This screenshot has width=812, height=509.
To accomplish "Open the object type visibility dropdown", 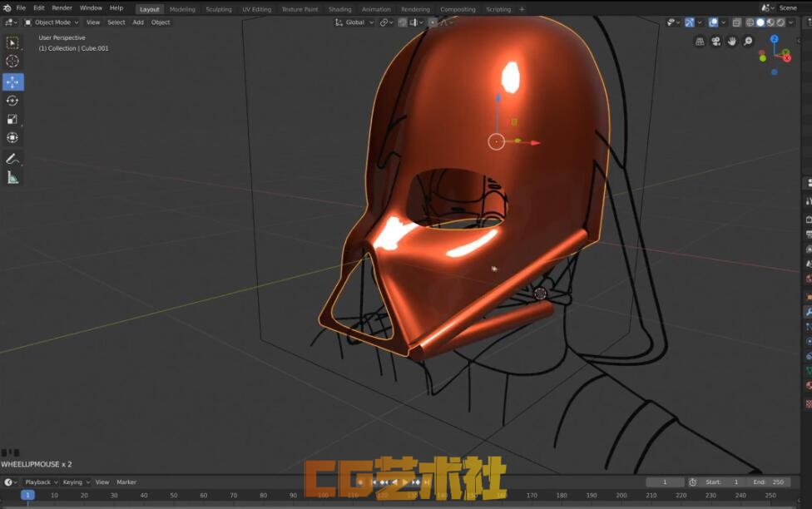I will [673, 22].
